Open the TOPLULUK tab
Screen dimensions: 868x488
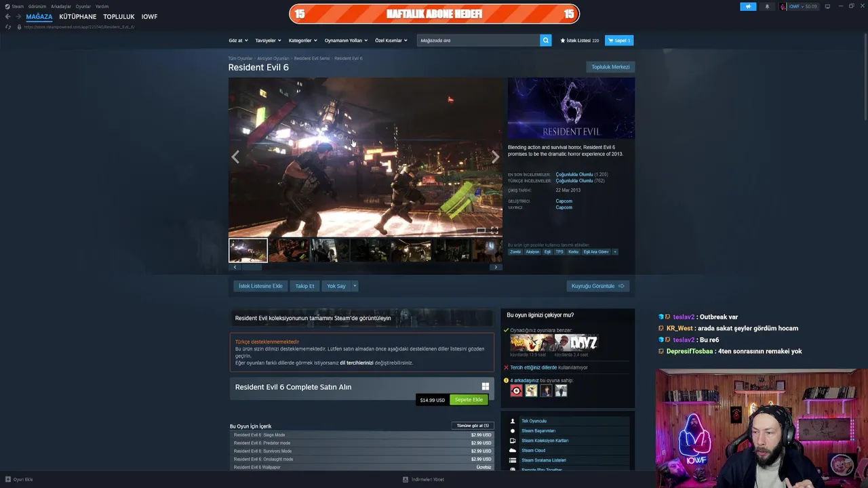(119, 16)
